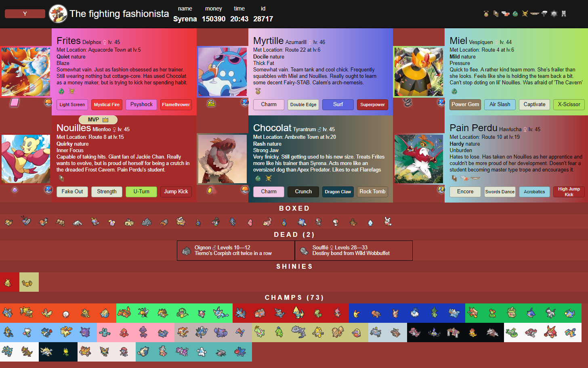The height and width of the screenshot is (368, 588).
Task: Click the MVP crown label above Nouilles
Action: click(98, 120)
